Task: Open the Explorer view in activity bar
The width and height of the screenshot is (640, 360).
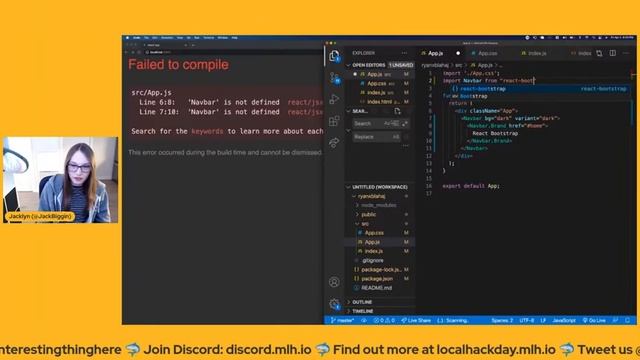Action: (334, 56)
